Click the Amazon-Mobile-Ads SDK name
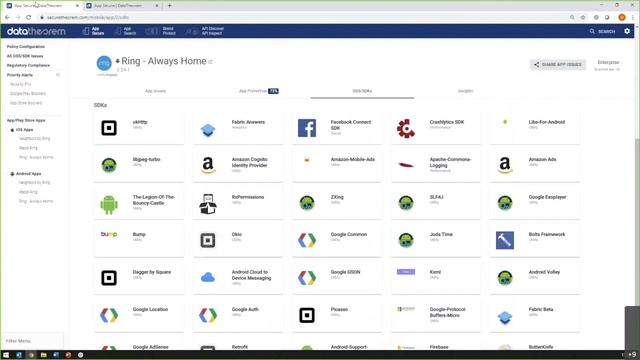640x360 pixels. [353, 160]
